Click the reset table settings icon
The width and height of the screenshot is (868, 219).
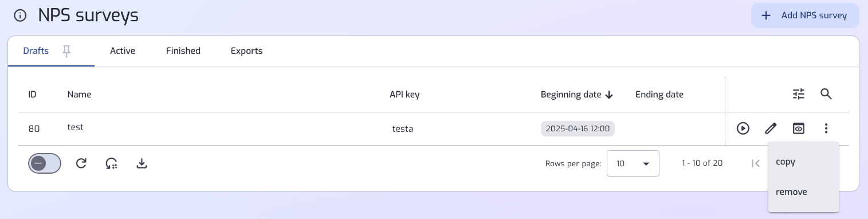tap(112, 163)
